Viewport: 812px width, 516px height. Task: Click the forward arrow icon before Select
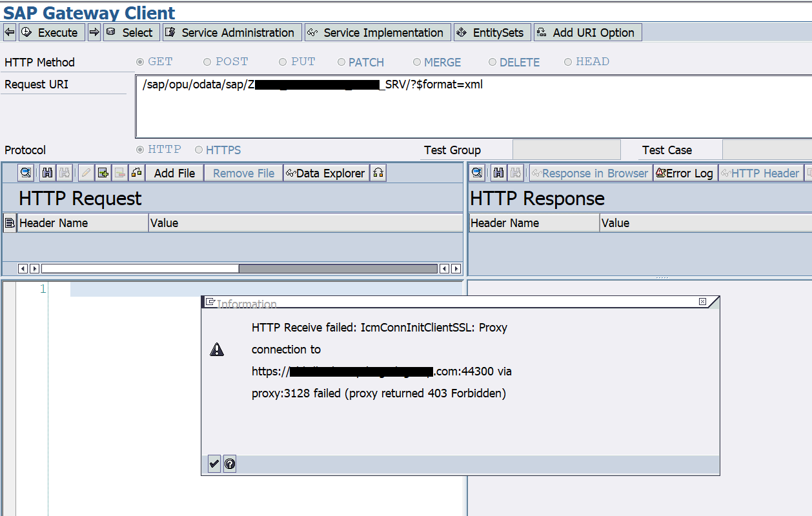coord(94,32)
